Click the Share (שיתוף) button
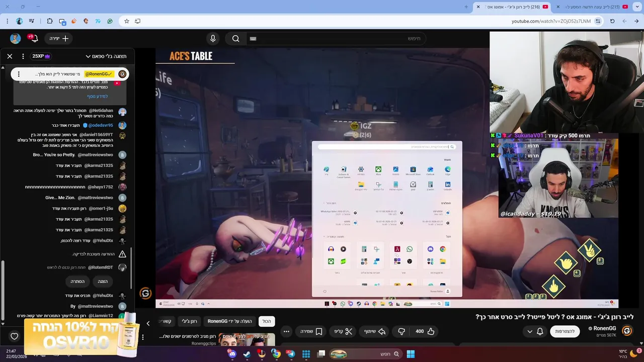644x362 pixels. (x=375, y=331)
